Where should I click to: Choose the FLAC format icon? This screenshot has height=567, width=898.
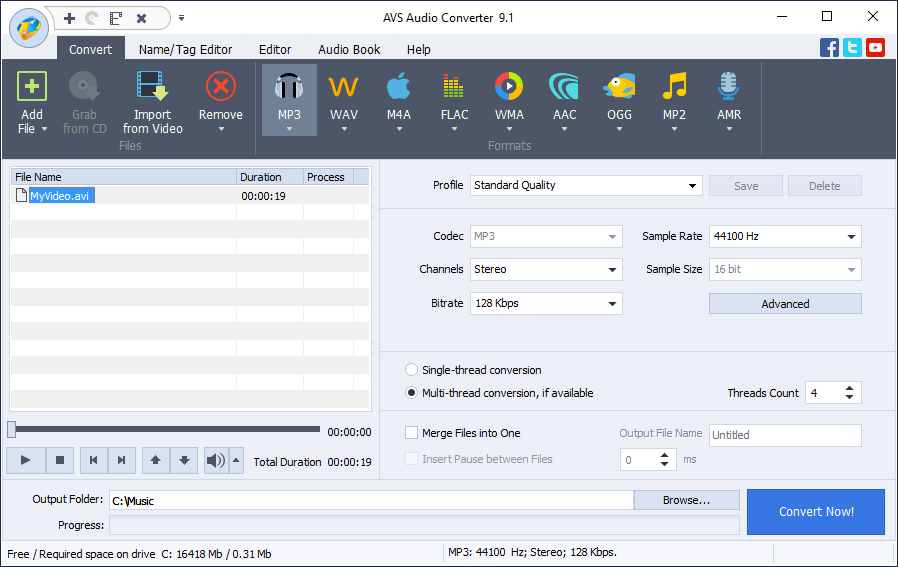click(454, 88)
